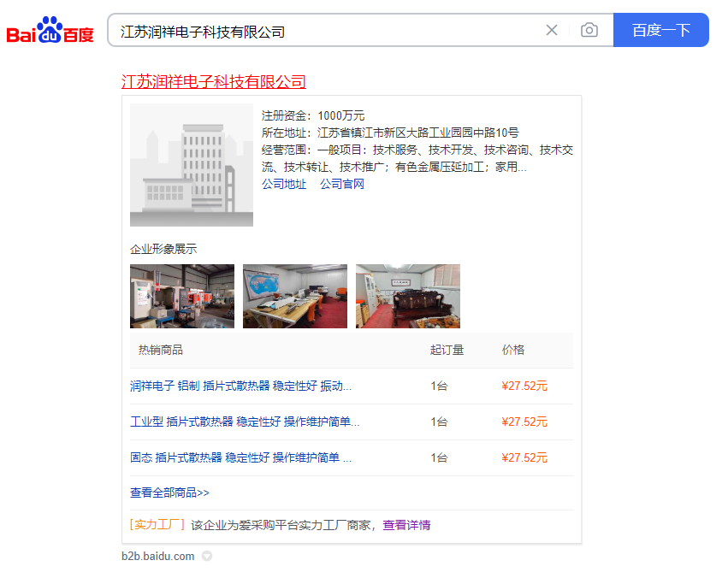Click the 注册资金: 1000万元 text
The width and height of the screenshot is (728, 578).
(x=313, y=115)
